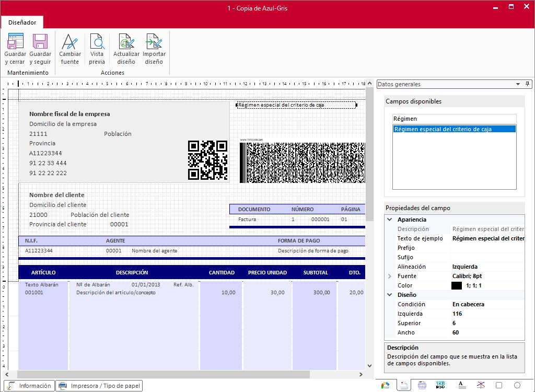Image resolution: width=535 pixels, height=392 pixels.
Task: Click the ARTÍCULO column header
Action: [x=43, y=272]
